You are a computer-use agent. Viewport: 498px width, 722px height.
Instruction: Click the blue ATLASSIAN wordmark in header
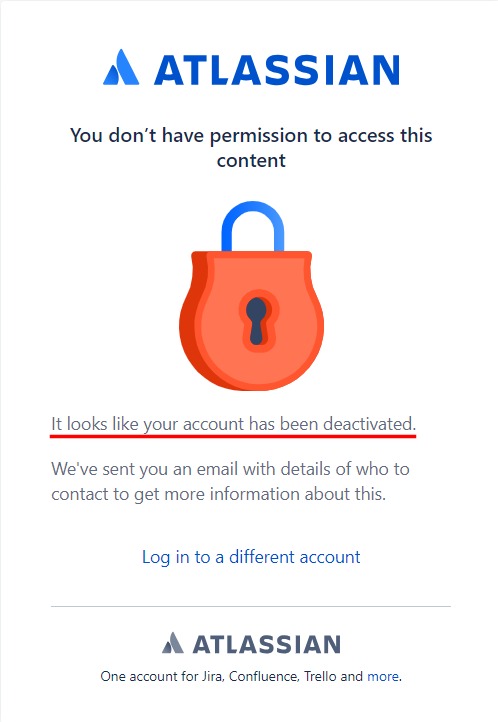(x=277, y=70)
